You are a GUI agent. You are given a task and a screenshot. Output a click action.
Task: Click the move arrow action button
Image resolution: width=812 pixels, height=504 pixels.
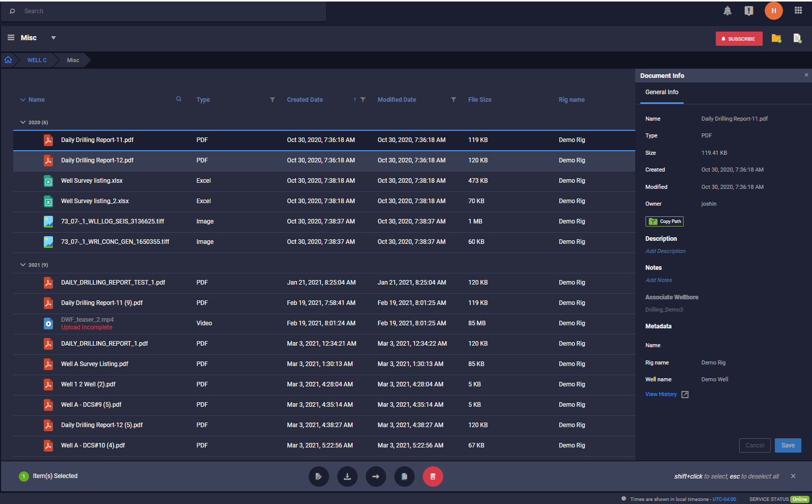[375, 477]
